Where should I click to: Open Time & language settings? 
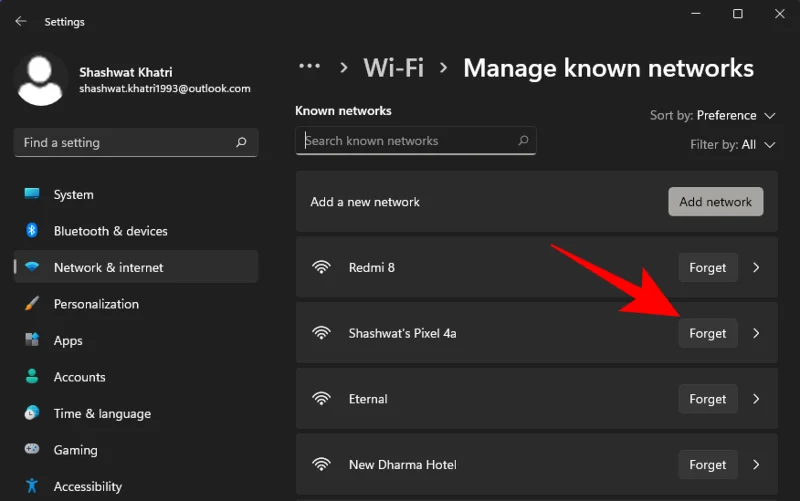point(136,413)
